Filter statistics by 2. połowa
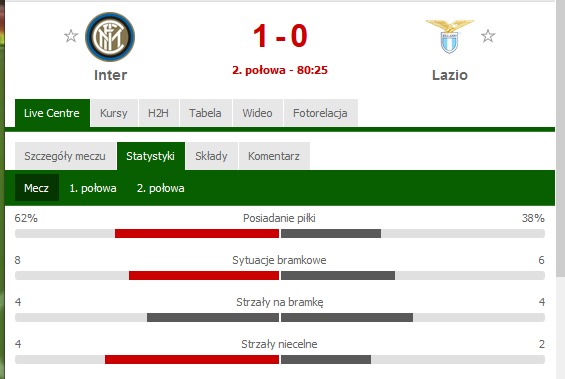 coord(161,188)
